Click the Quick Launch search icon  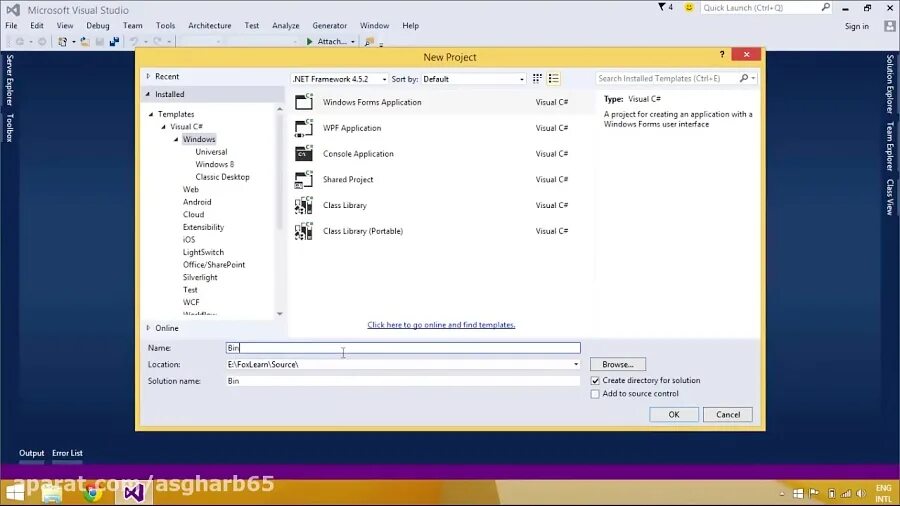[825, 7]
